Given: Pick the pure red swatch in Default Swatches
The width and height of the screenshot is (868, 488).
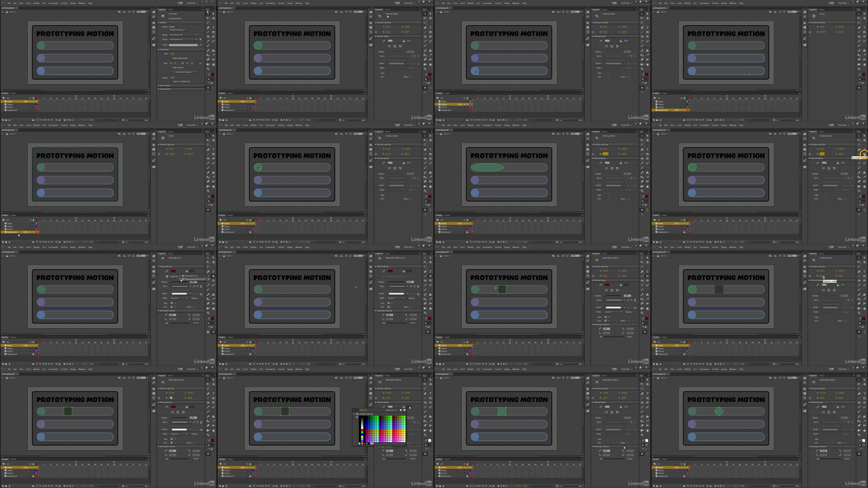Looking at the screenshot, I should pyautogui.click(x=362, y=430).
